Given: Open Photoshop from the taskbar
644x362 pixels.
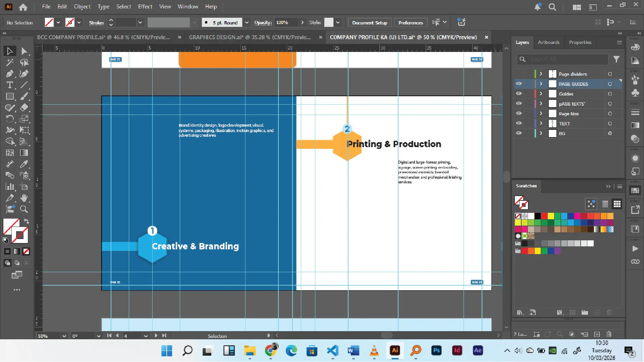Looking at the screenshot, I should point(436,351).
